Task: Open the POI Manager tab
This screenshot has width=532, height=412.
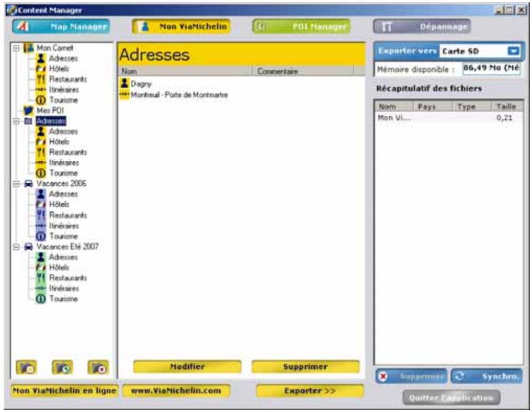Action: [x=302, y=27]
